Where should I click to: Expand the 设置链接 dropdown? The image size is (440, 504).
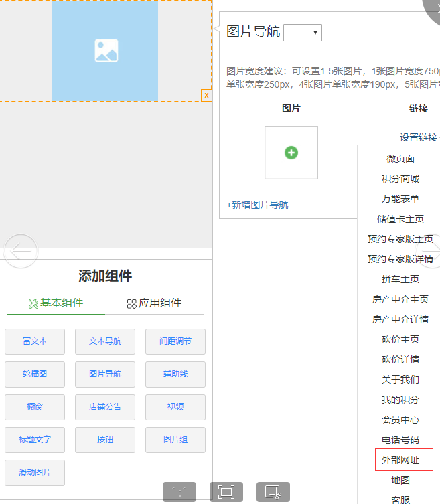[419, 137]
